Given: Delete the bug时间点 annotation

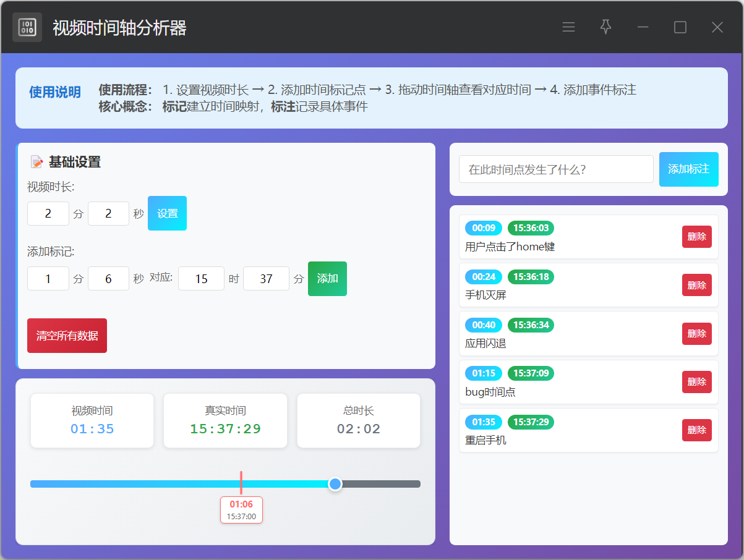Looking at the screenshot, I should pos(696,382).
